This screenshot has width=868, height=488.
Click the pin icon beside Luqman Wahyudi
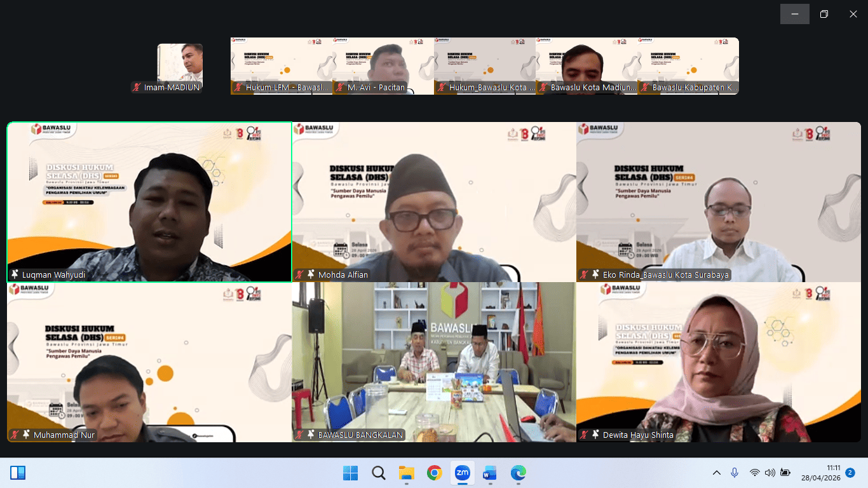click(15, 274)
